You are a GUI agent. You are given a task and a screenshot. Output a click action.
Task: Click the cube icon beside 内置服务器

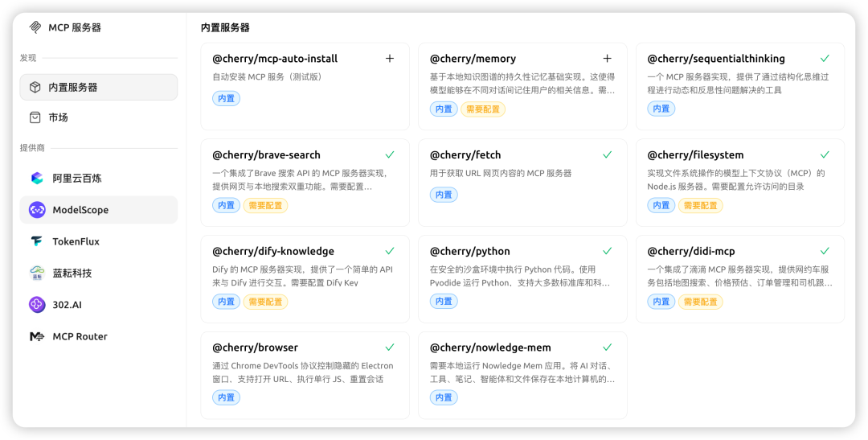coord(35,87)
